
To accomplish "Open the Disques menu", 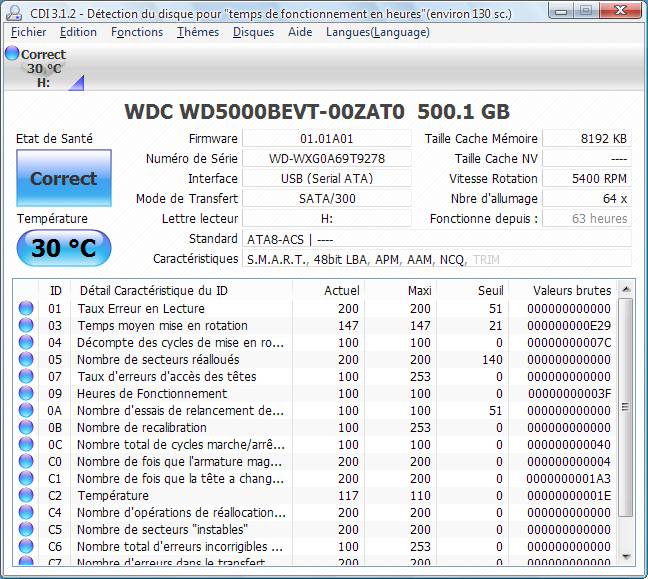I will click(x=253, y=32).
